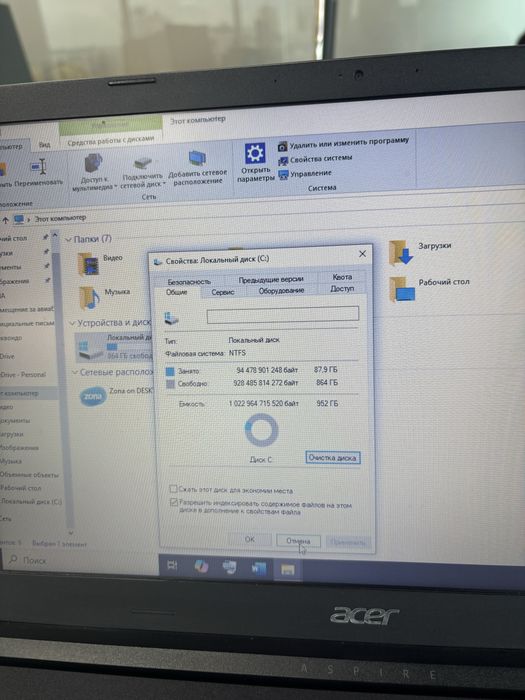Image resolution: width=525 pixels, height=700 pixels.
Task: Switch to the Hardware (Оборудование) tab
Action: 281,291
